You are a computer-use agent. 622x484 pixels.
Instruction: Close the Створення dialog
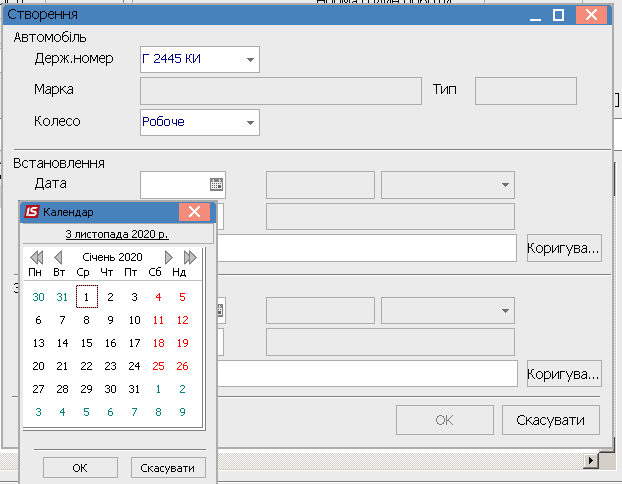coord(591,15)
